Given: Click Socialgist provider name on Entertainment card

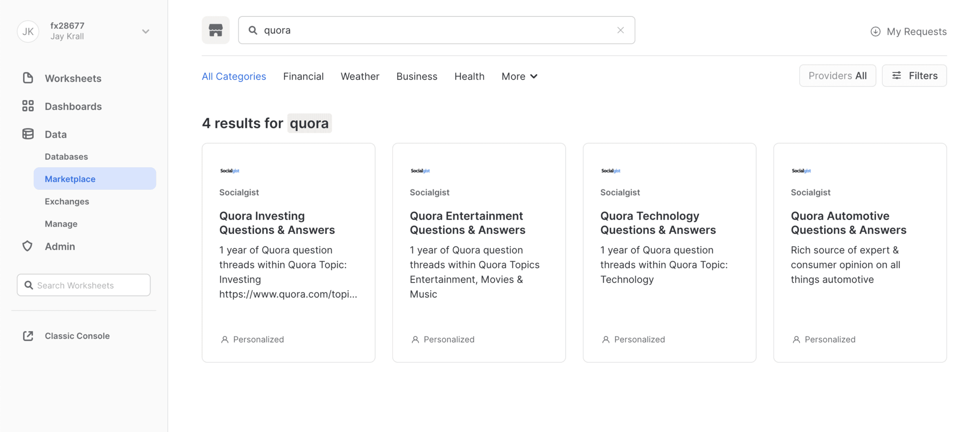Looking at the screenshot, I should 429,192.
